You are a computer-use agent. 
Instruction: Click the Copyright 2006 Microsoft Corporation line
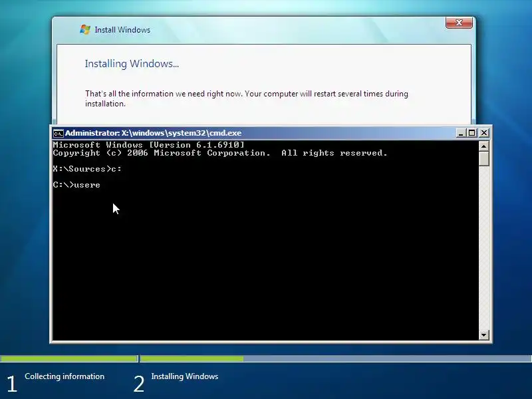pos(220,153)
